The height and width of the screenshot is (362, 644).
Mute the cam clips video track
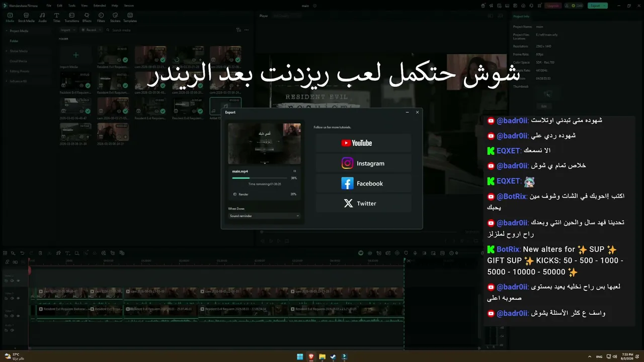pyautogui.click(x=13, y=298)
